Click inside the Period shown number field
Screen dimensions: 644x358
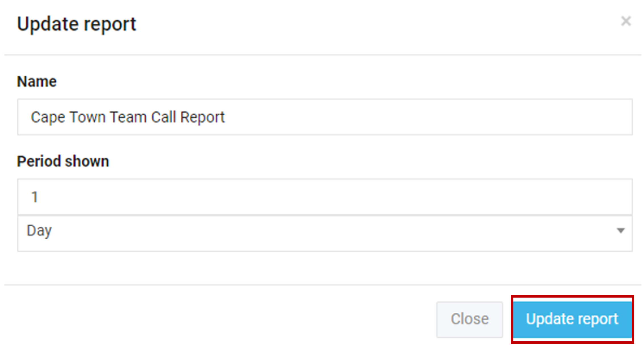[325, 197]
